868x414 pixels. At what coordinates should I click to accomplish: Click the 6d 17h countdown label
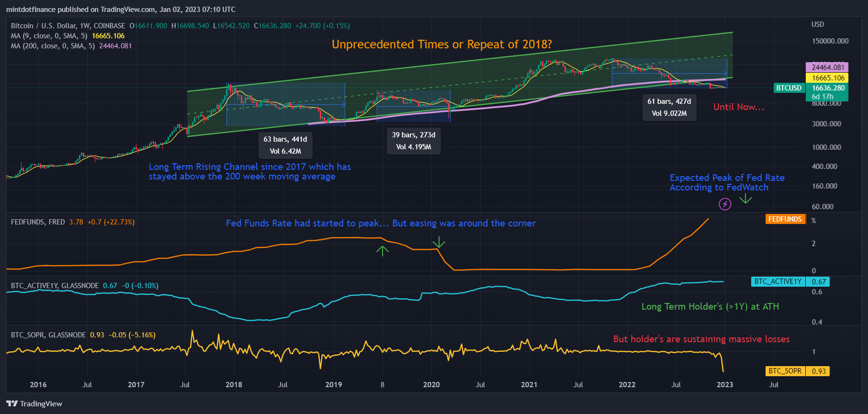point(823,97)
